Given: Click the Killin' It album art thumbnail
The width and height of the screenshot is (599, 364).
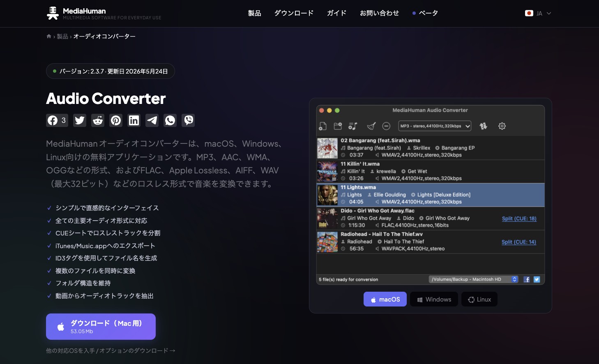Looking at the screenshot, I should coord(327,171).
